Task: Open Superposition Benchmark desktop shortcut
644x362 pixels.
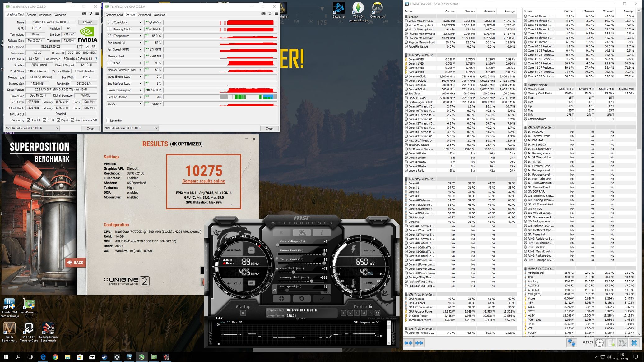Action: click(48, 332)
